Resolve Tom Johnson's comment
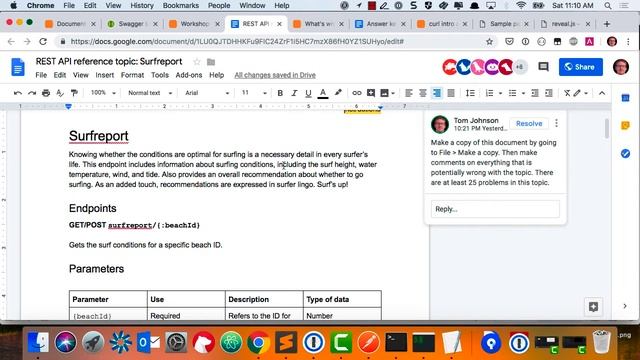The height and width of the screenshot is (360, 640). coord(529,124)
